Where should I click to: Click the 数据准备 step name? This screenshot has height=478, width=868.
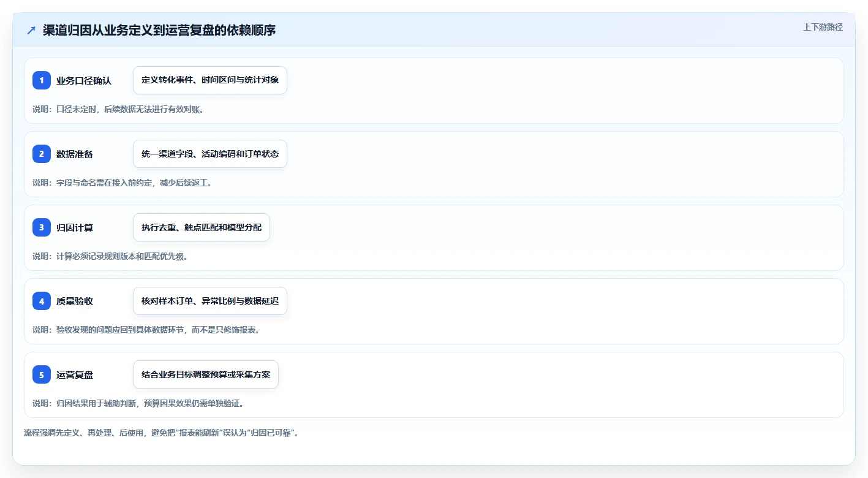[x=75, y=154]
